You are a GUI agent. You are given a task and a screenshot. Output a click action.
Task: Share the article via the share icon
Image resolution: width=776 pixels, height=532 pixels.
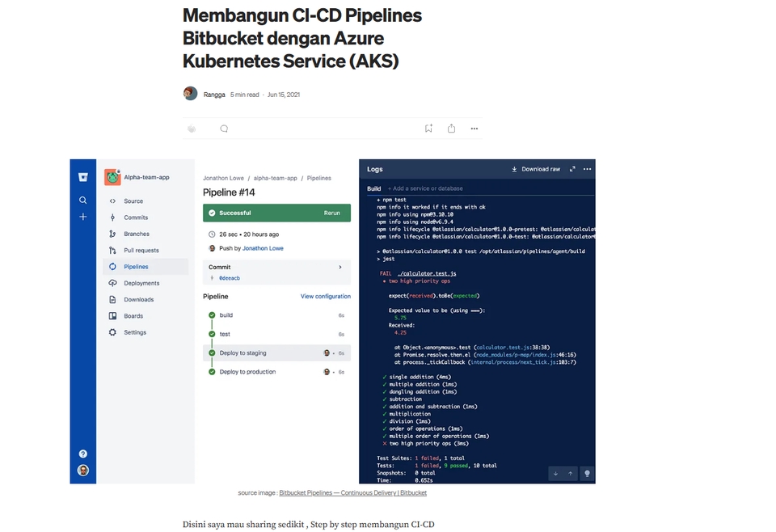pyautogui.click(x=451, y=128)
